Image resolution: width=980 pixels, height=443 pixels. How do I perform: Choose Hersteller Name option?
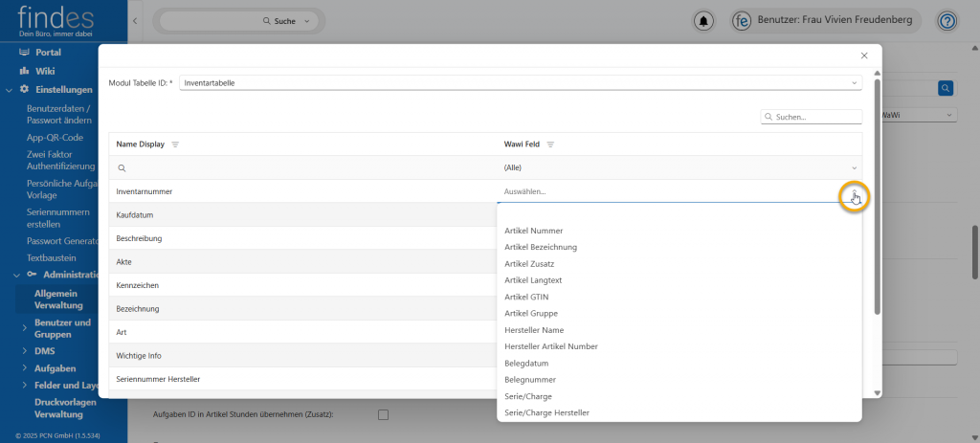click(534, 330)
